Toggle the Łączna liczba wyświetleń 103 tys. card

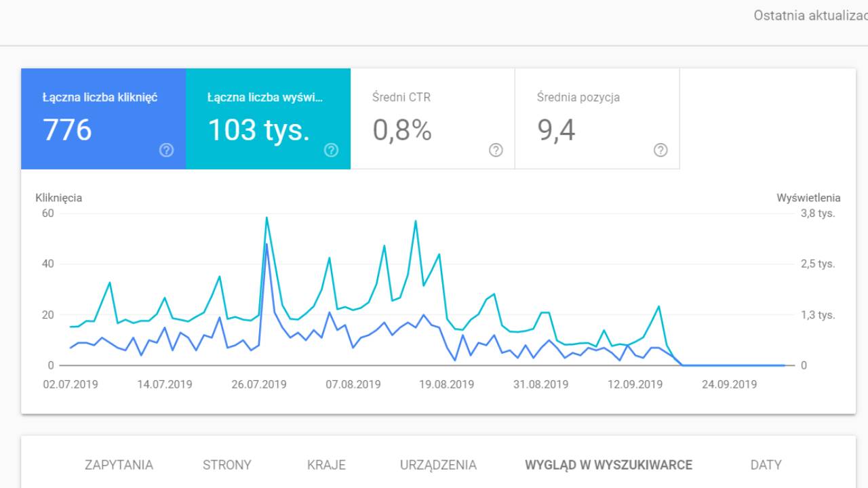pyautogui.click(x=268, y=119)
